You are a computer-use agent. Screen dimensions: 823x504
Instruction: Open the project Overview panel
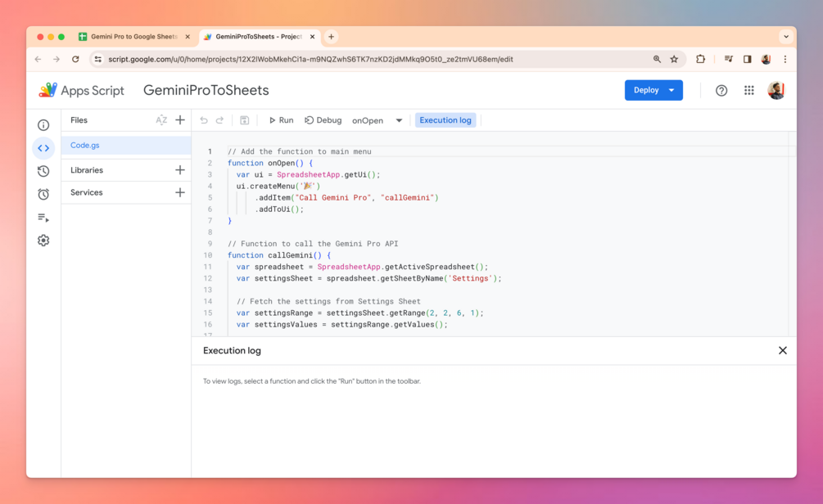[x=43, y=124]
